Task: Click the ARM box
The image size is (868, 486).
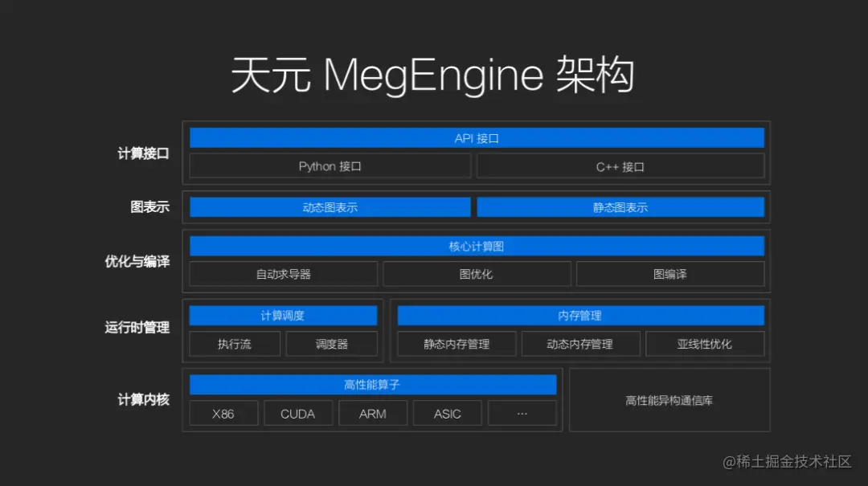Action: point(373,414)
